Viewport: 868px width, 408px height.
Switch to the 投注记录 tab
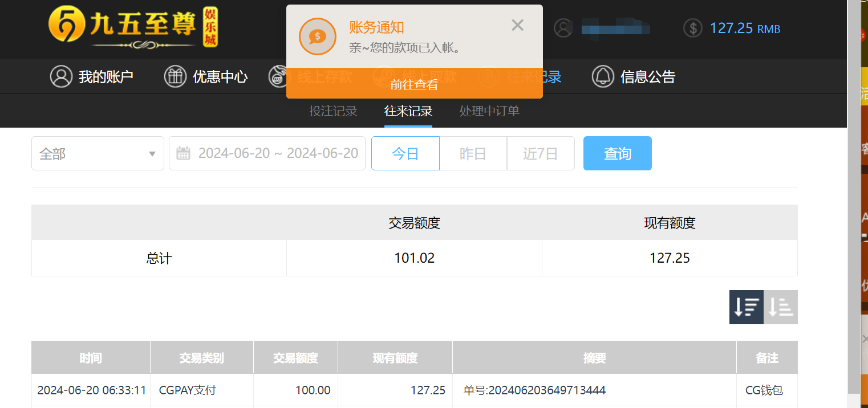(333, 111)
